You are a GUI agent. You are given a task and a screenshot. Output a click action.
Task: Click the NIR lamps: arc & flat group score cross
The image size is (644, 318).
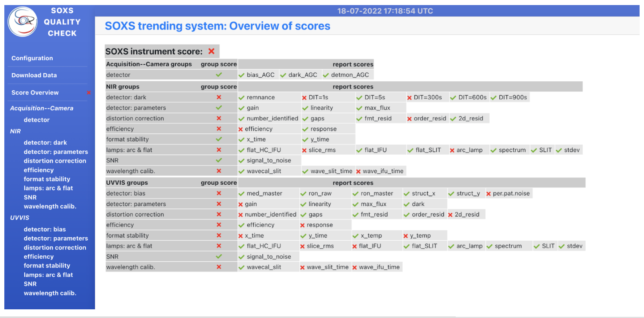(x=219, y=150)
